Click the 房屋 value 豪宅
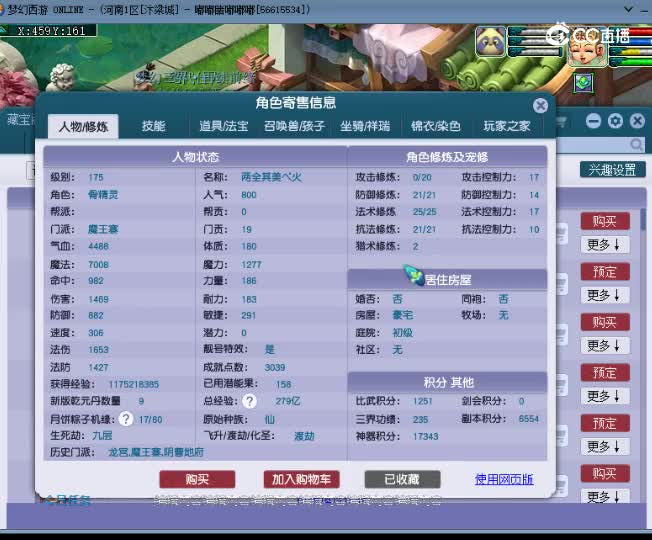The image size is (652, 540). click(403, 315)
